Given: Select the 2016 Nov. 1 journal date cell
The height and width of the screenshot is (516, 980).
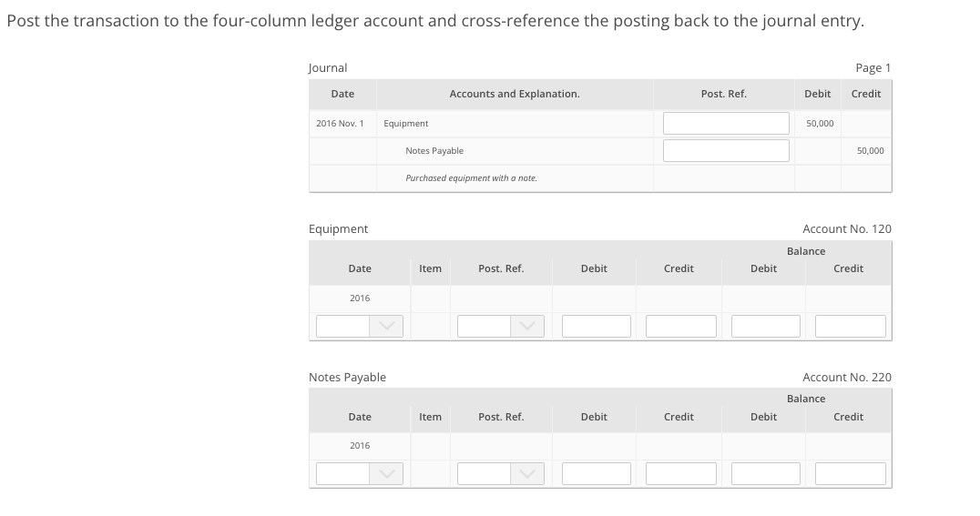Looking at the screenshot, I should click(x=340, y=124).
